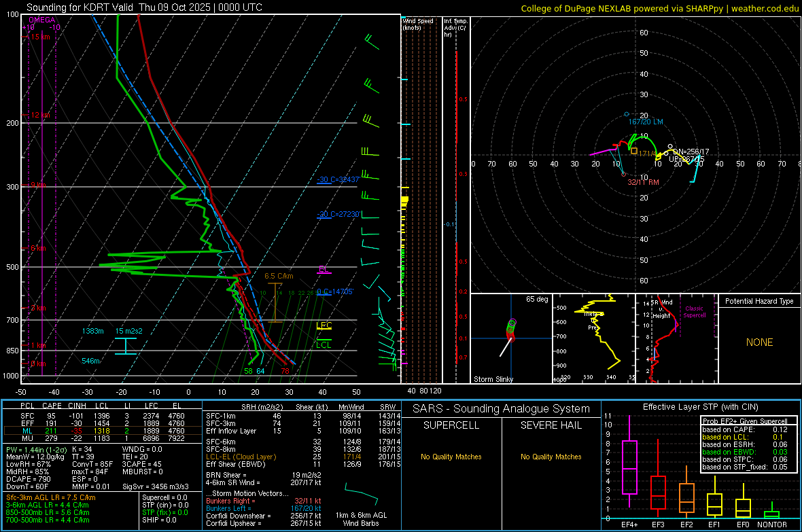
Task: Click the '850-500mb LR = 5.6 C/km' line
Action: (x=48, y=512)
